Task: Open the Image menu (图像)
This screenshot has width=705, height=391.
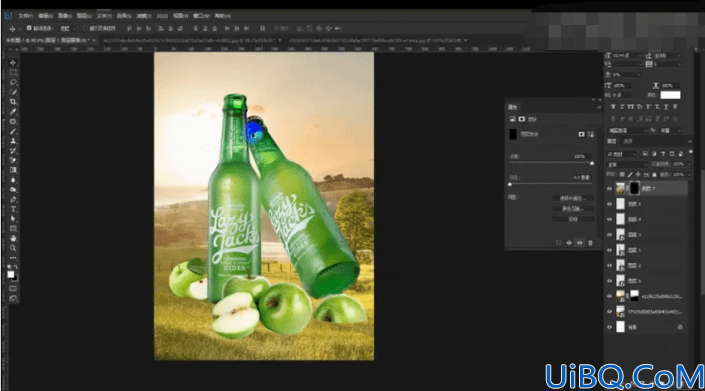Action: [65, 16]
